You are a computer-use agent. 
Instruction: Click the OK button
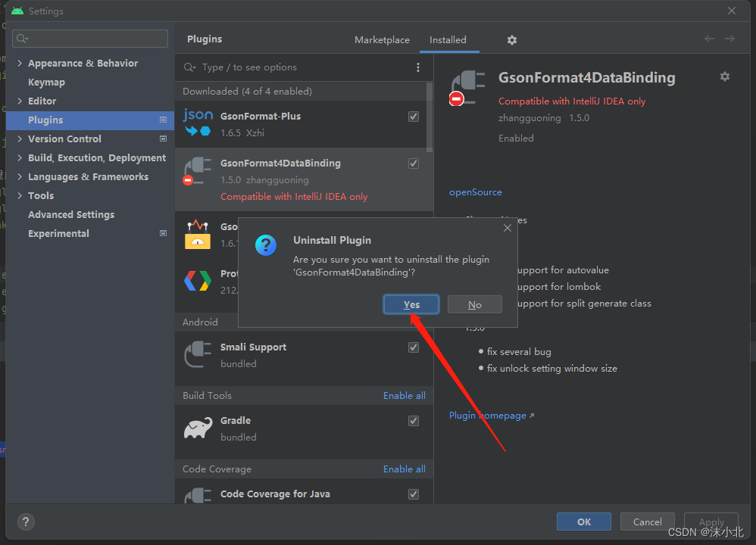coord(584,522)
